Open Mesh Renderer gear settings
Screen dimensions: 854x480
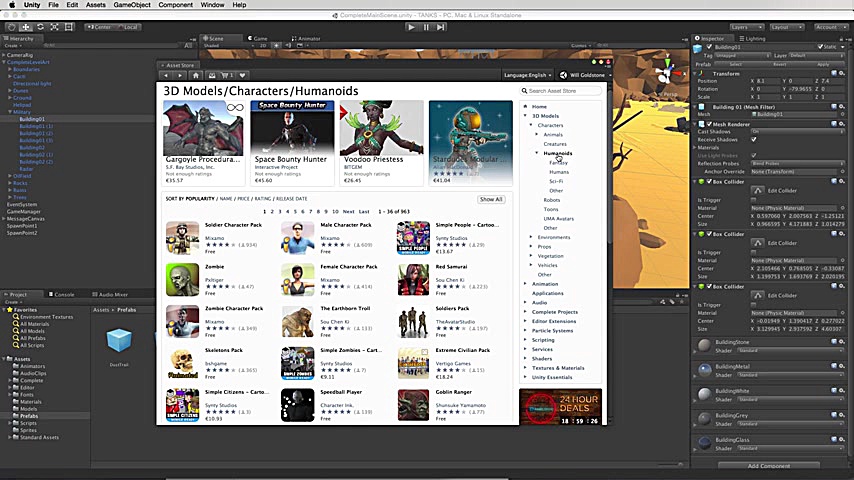pos(842,124)
